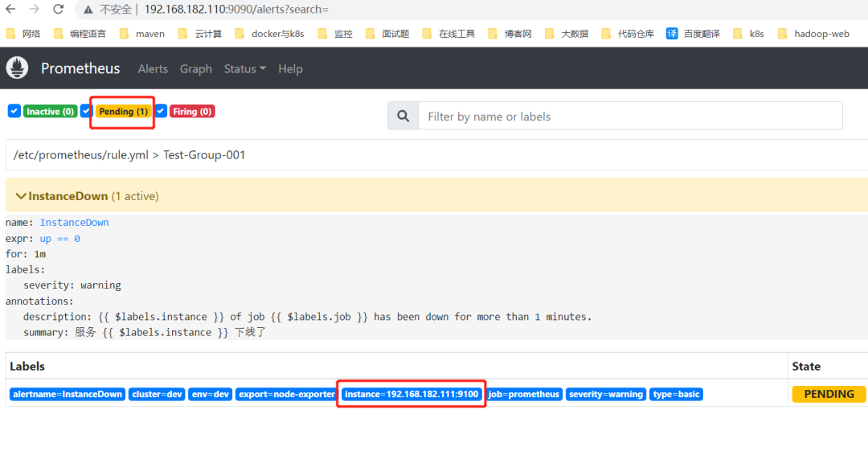Open the 'up == 0' expression link
868x451 pixels.
click(x=59, y=238)
